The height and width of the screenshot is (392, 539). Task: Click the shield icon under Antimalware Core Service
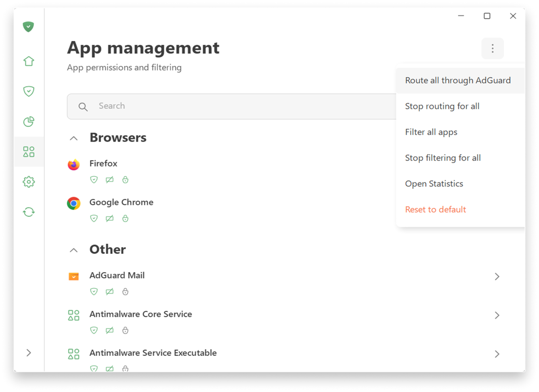[94, 331]
